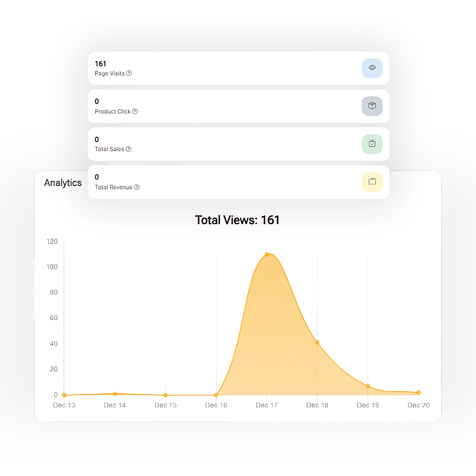This screenshot has width=476, height=476.
Task: Click the Dec 15 data point marker
Action: 166,395
